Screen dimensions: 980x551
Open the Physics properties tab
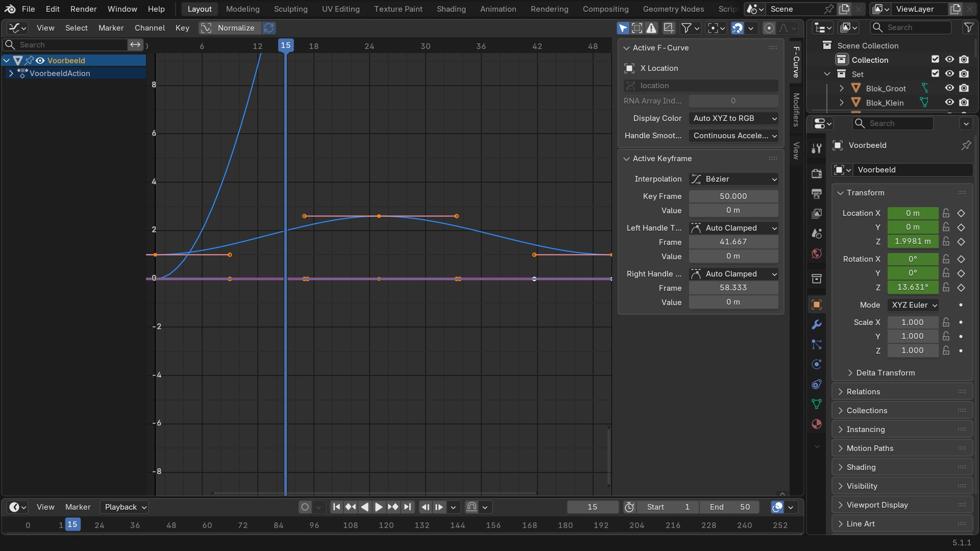click(817, 364)
